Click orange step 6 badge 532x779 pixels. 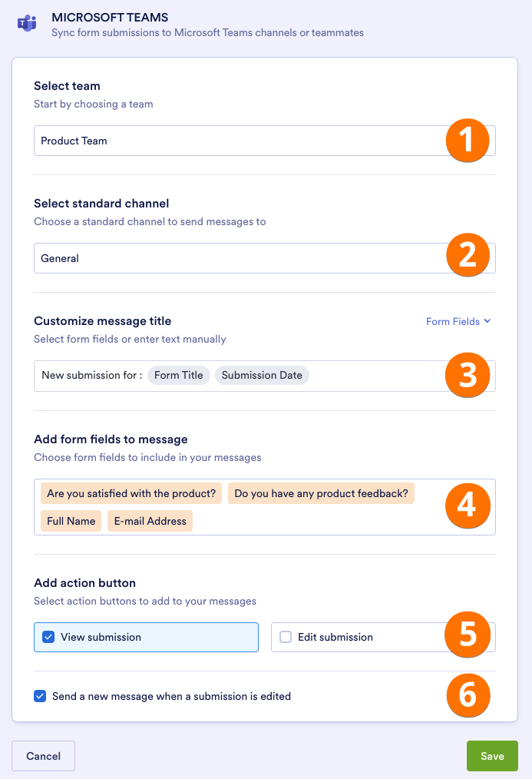click(x=468, y=695)
